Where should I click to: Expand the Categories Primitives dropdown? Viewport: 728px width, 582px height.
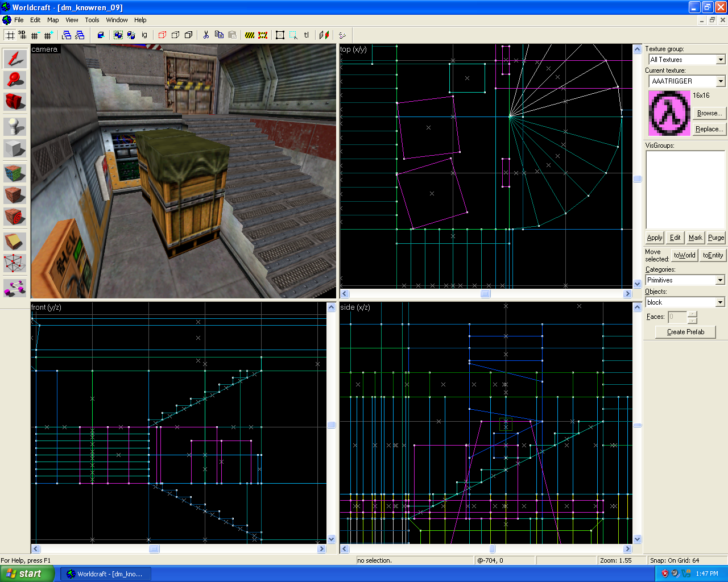720,280
